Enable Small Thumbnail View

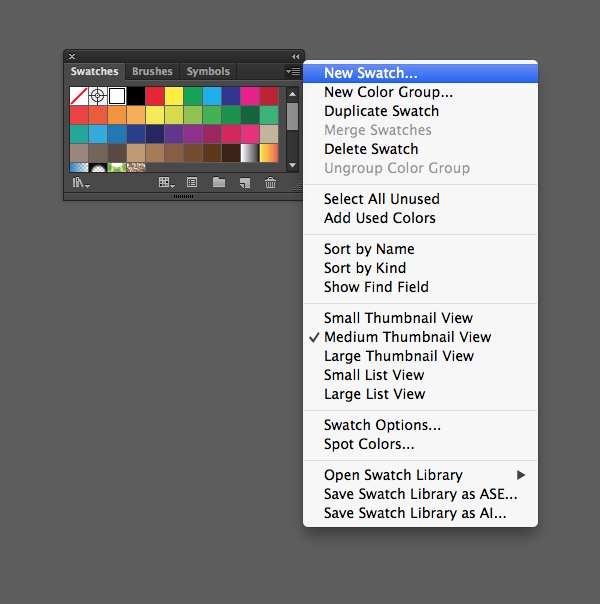click(398, 318)
